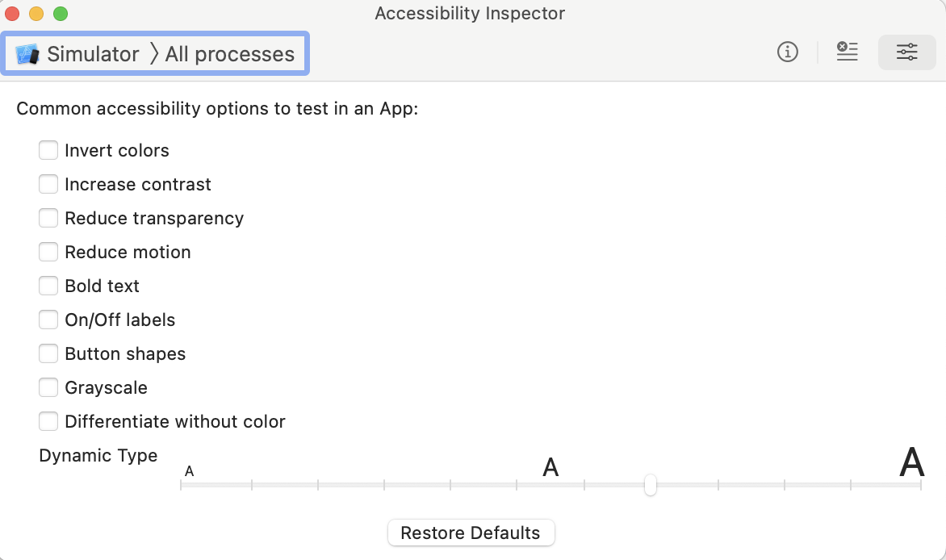Click the medium A Dynamic Type icon
This screenshot has width=946, height=560.
pos(550,467)
